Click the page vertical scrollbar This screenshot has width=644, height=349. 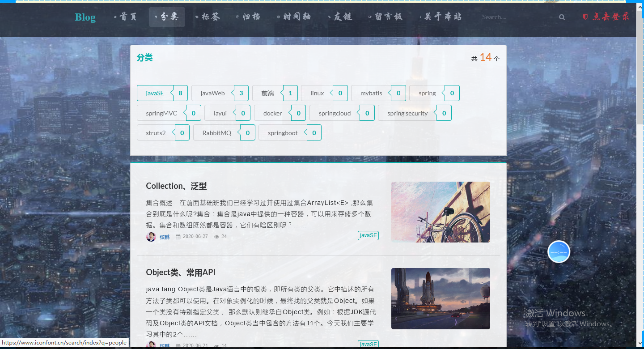pyautogui.click(x=640, y=174)
